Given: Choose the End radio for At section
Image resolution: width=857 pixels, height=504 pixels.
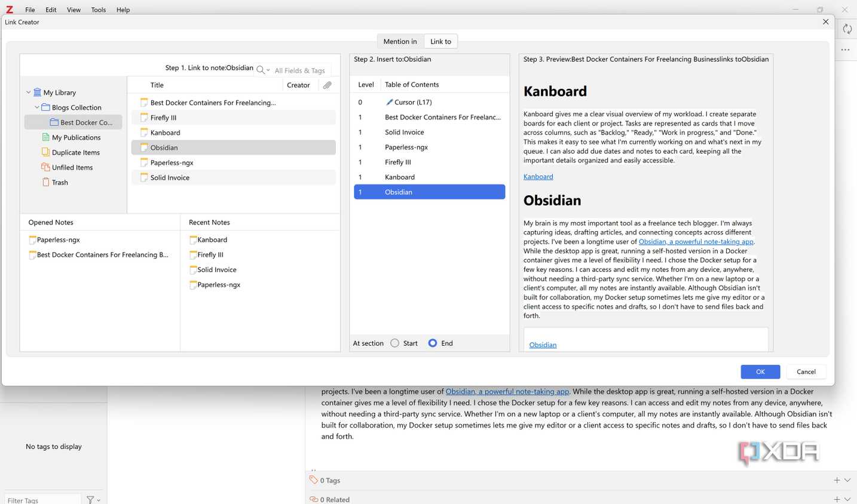Looking at the screenshot, I should coord(433,343).
